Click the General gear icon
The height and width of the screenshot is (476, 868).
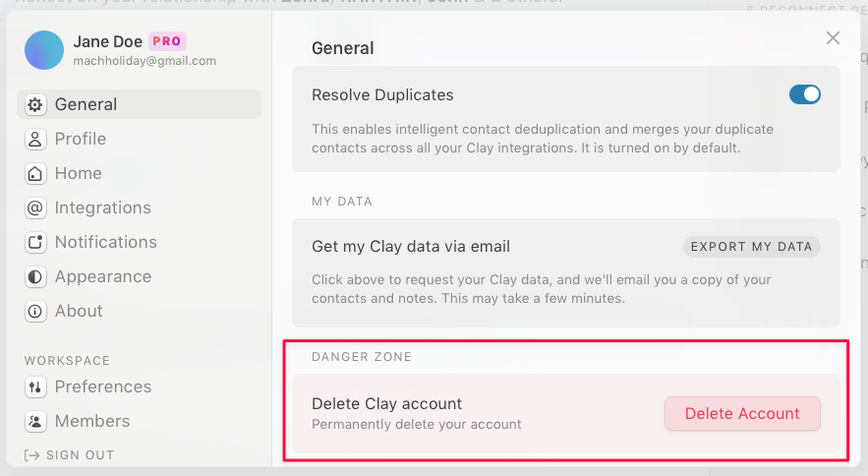pos(36,104)
